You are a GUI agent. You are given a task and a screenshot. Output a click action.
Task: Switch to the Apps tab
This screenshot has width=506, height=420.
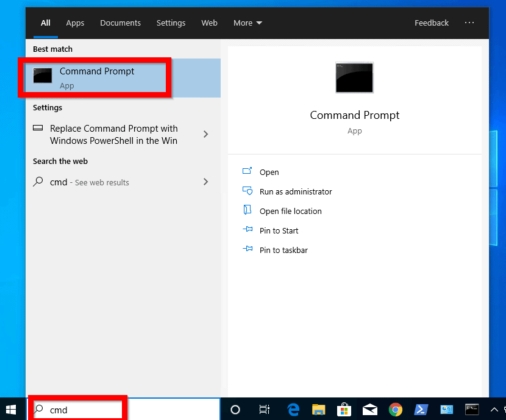point(75,23)
